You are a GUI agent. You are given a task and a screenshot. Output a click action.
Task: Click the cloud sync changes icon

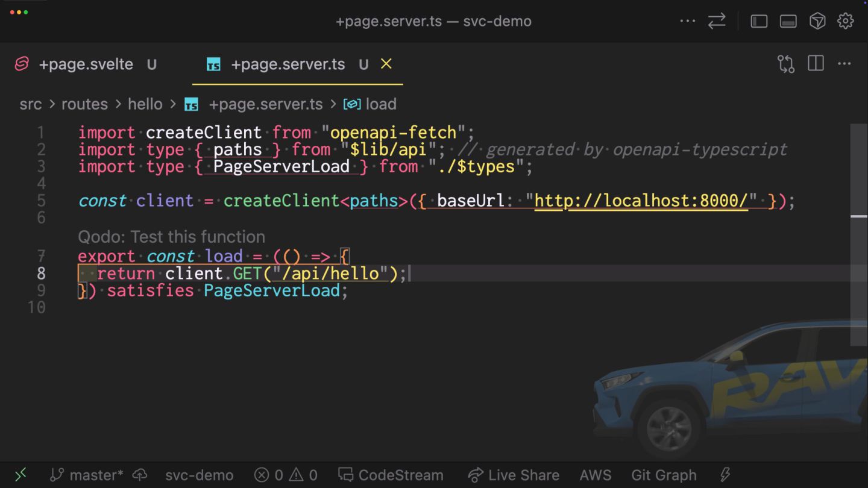[x=140, y=475]
